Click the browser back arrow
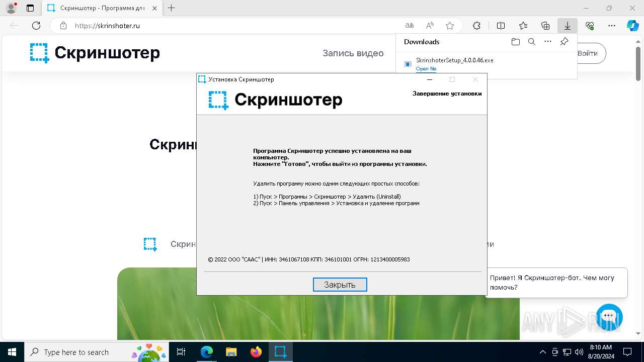Screen dimensions: 644x362 [14, 26]
